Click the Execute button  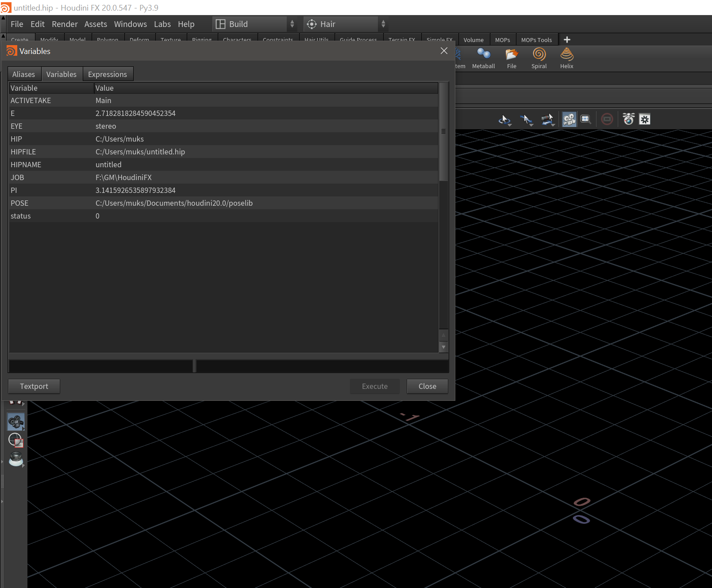(375, 386)
